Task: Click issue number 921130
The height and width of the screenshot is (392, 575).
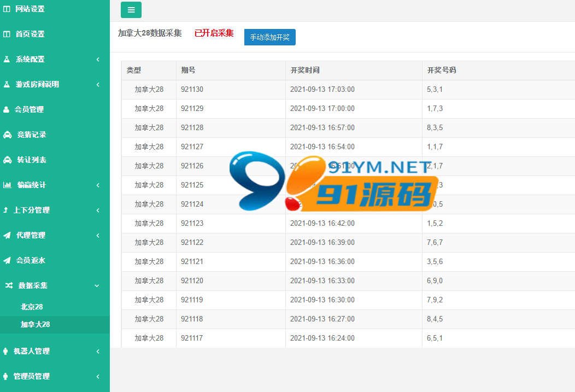Action: coord(192,90)
